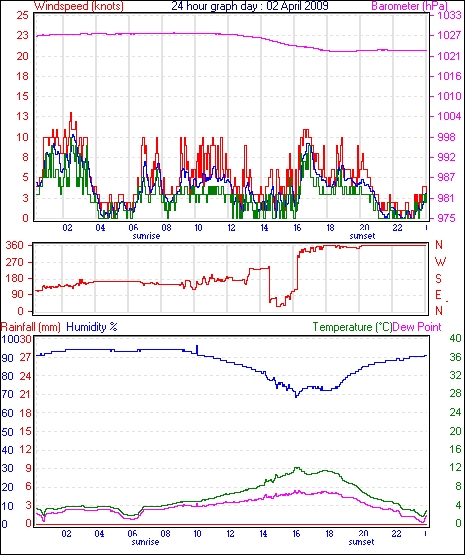Screen dimensions: 465x556
Task: Click the 360 degree wind direction label
Action: [14, 245]
